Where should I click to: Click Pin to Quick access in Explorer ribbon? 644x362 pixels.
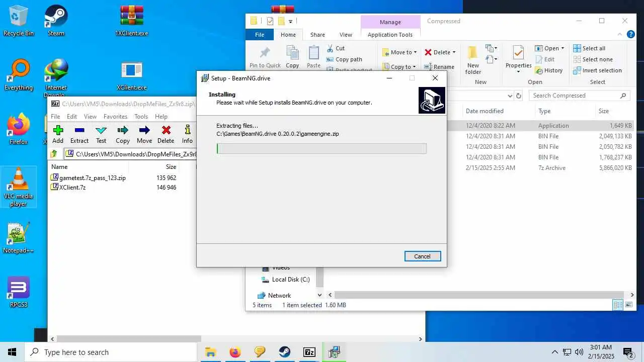pyautogui.click(x=265, y=57)
